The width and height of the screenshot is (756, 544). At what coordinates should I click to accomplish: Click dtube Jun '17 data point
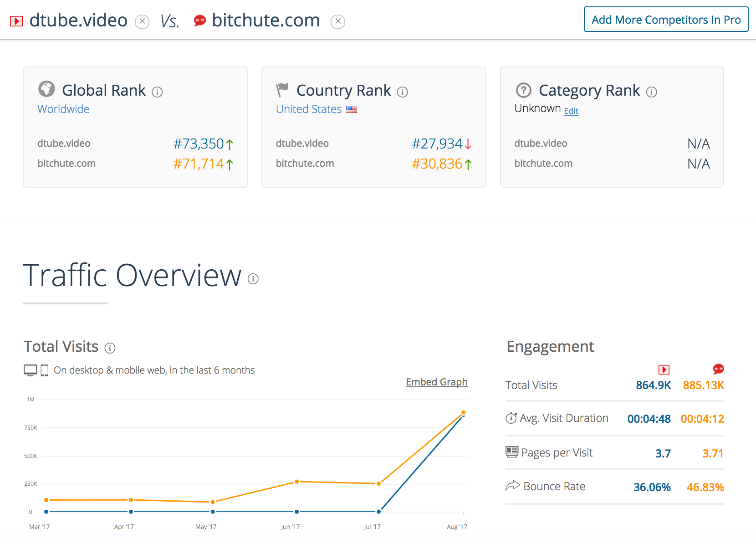click(296, 512)
